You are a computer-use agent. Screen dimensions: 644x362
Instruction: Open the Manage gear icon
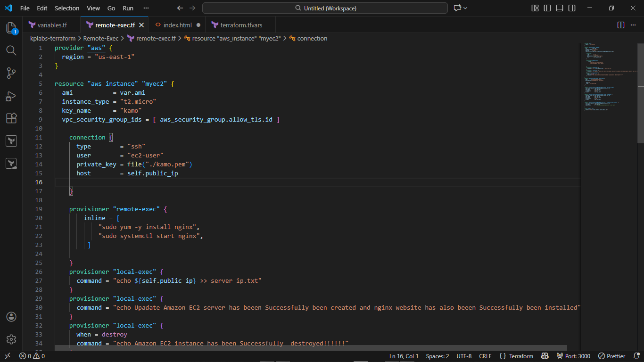tap(11, 339)
